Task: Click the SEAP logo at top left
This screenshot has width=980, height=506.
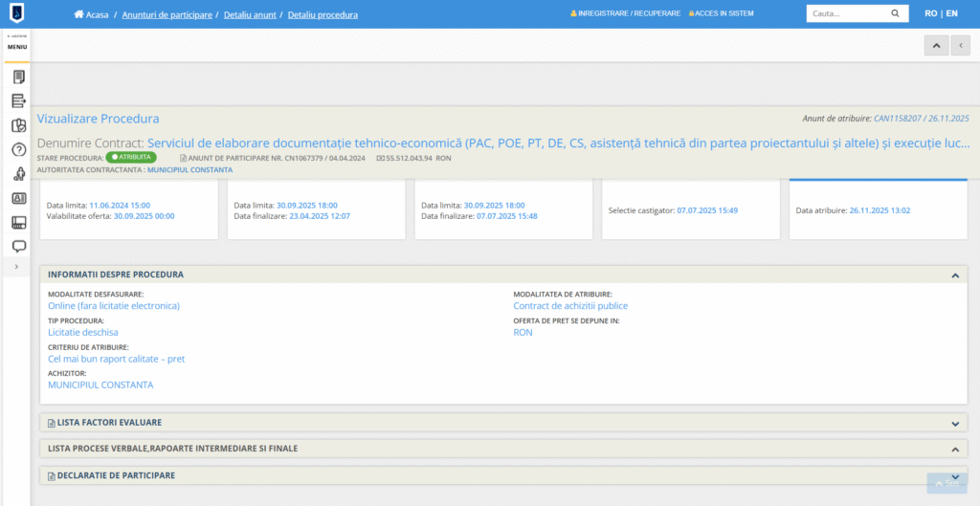Action: (x=17, y=14)
